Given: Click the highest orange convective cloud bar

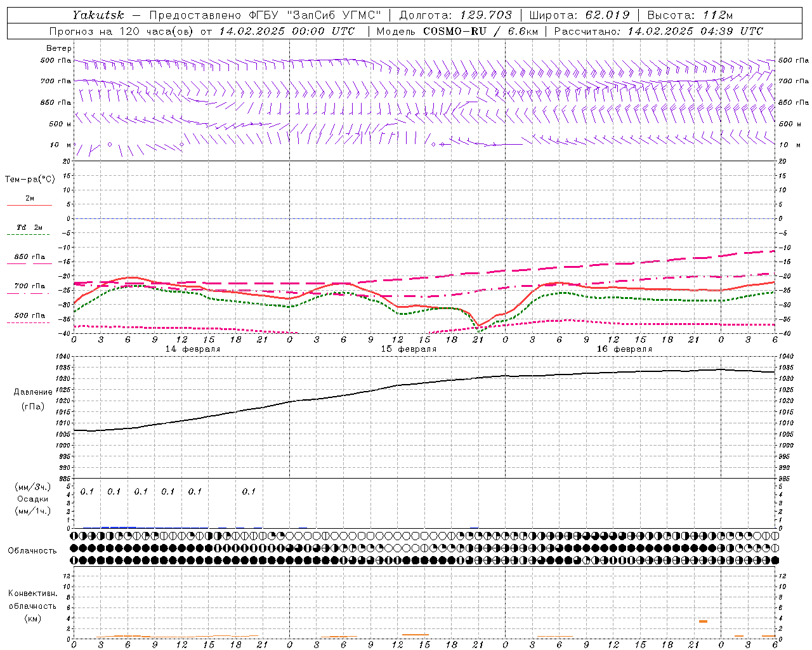Looking at the screenshot, I should point(703,621).
